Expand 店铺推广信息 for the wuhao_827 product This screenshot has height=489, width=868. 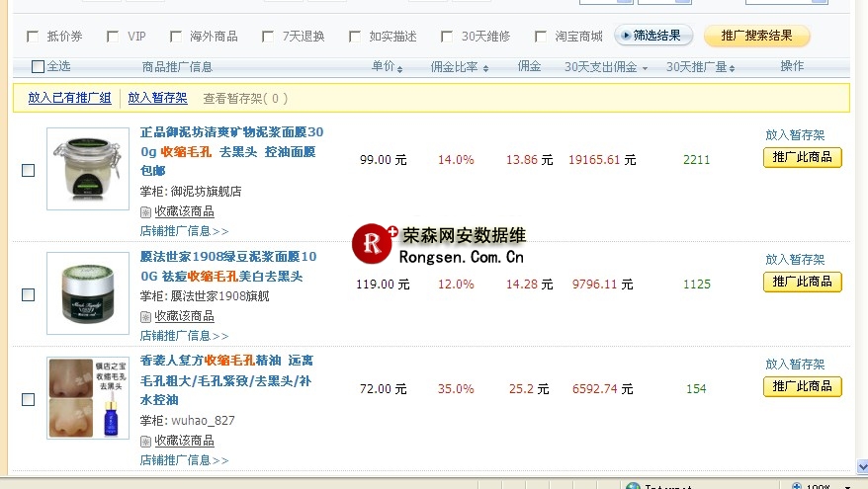(184, 460)
